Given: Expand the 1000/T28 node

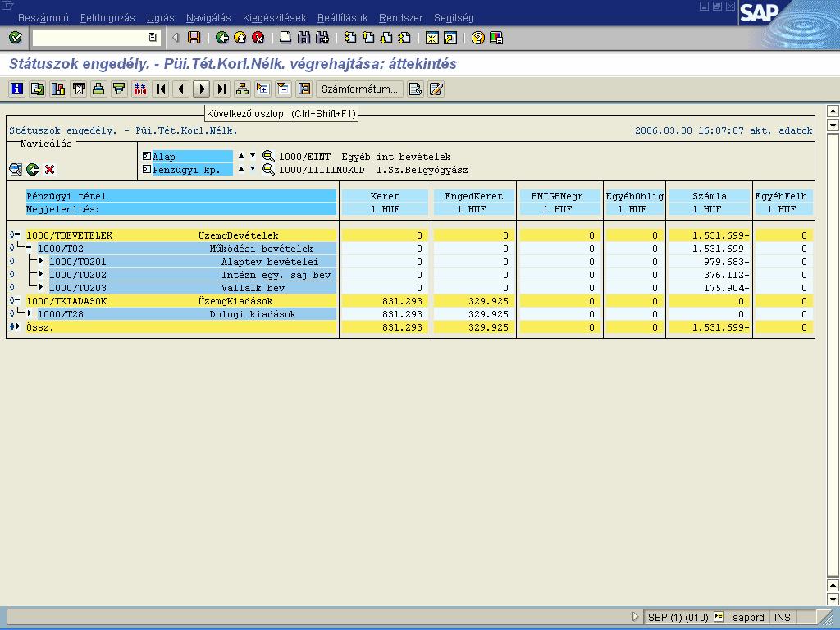Looking at the screenshot, I should point(29,313).
